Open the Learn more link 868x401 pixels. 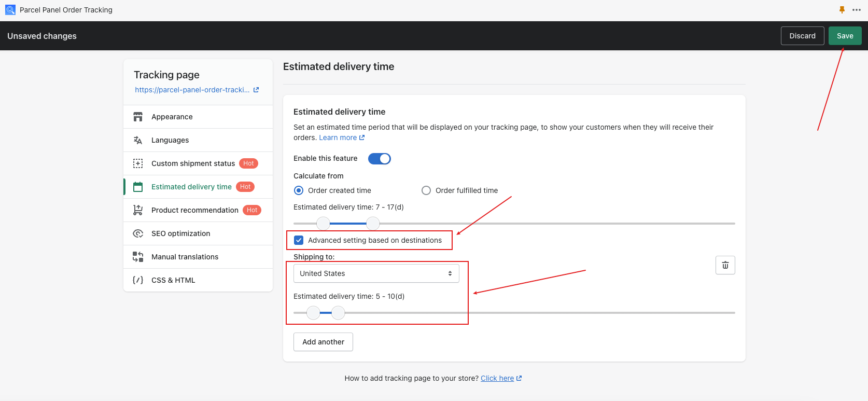click(338, 137)
